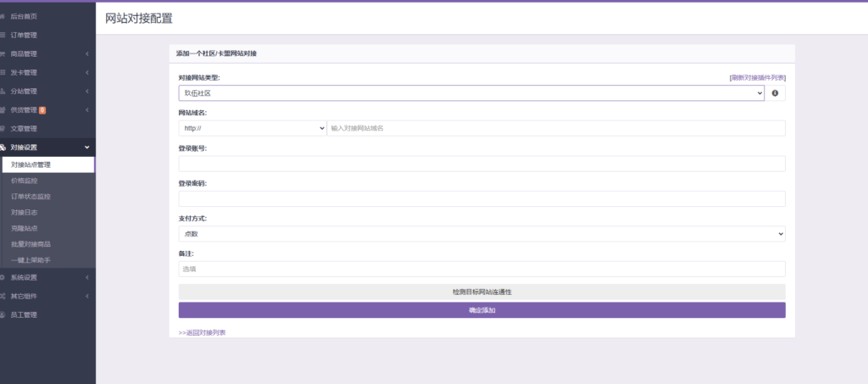This screenshot has width=868, height=384.
Task: Click the orange badge next to 供货管理
Action: (42, 110)
